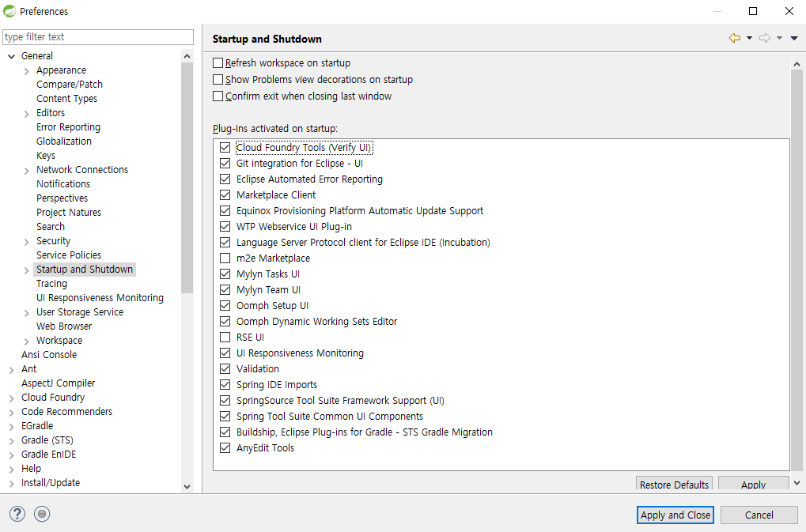The width and height of the screenshot is (806, 532).
Task: Enable Confirm exit when closing last window
Action: click(x=218, y=96)
